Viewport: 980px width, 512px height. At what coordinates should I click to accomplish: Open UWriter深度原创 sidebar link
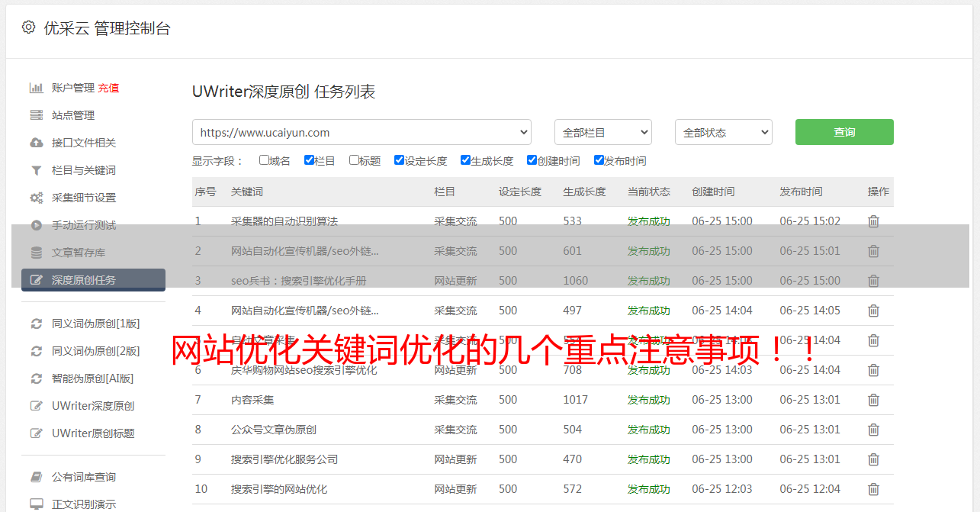coord(93,406)
